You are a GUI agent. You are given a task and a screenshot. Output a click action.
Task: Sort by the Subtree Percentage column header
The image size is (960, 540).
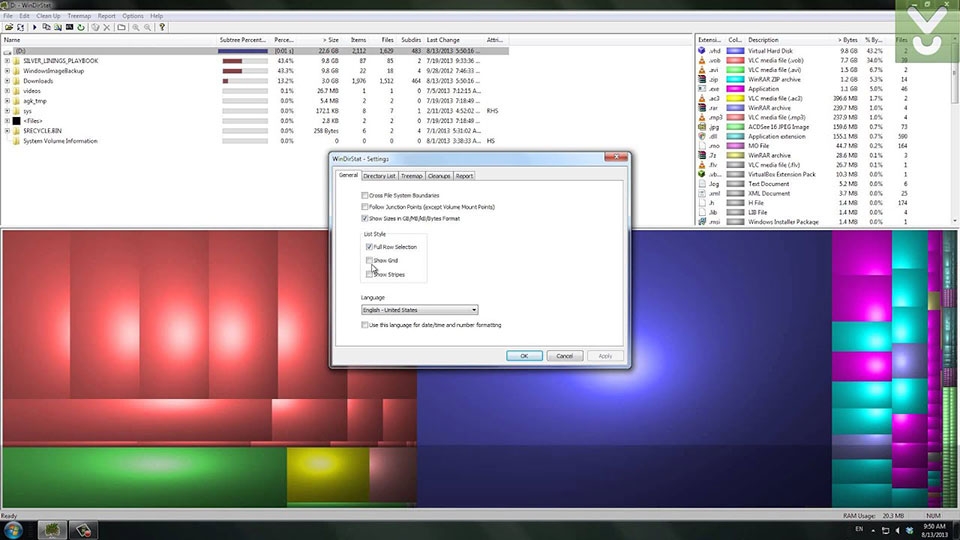[x=242, y=40]
